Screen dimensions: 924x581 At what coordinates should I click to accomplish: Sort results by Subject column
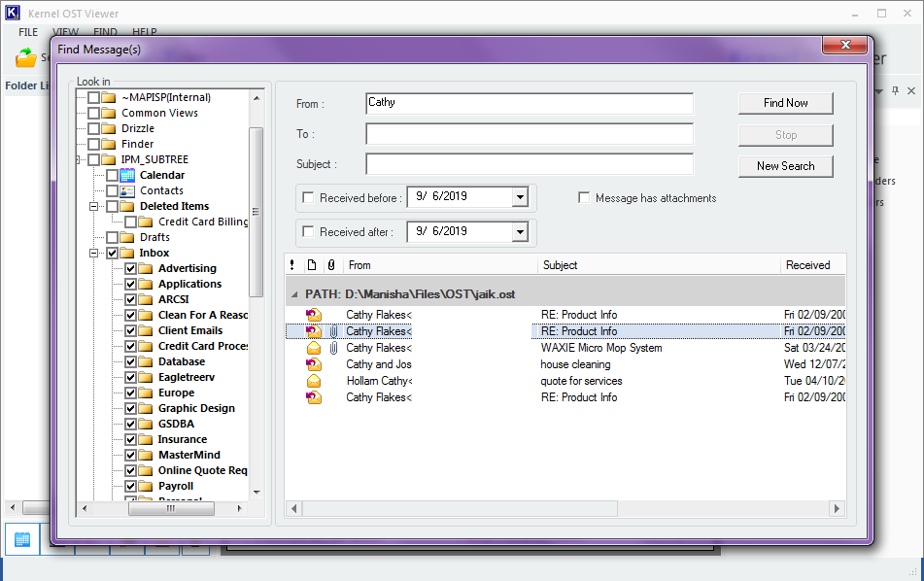(659, 265)
